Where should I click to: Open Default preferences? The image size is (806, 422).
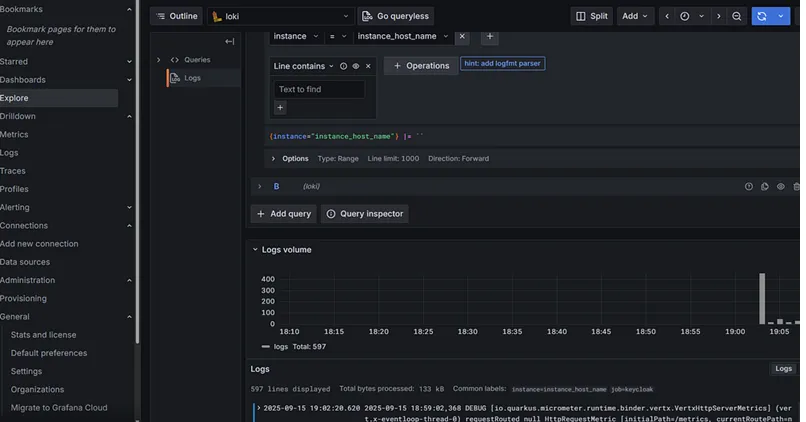[x=49, y=353]
